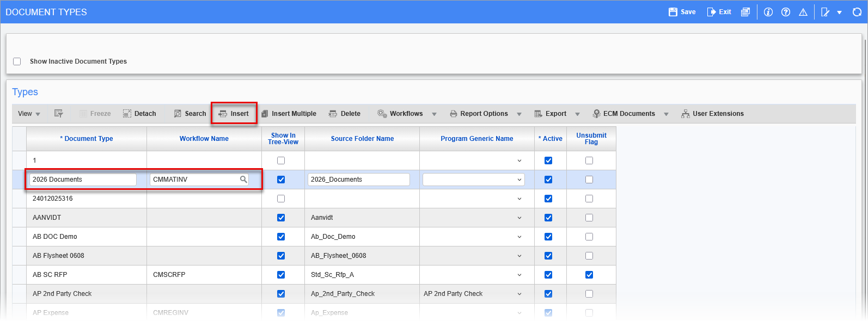Viewport: 868px width, 321px height.
Task: Toggle Show In Tree-View for row 1
Action: coord(281,160)
